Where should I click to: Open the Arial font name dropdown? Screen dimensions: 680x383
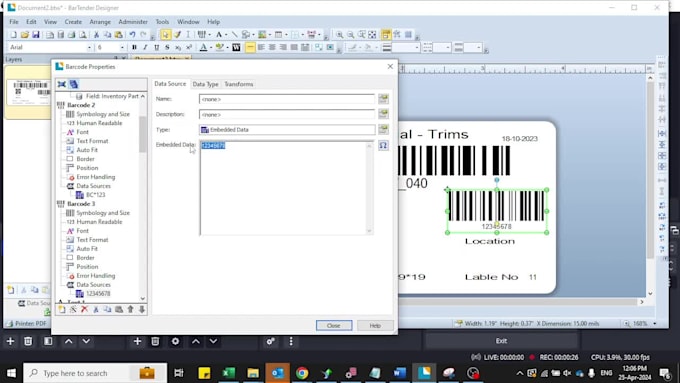[x=89, y=47]
